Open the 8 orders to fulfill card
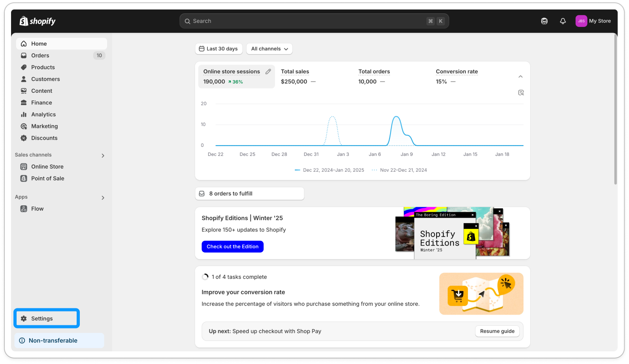This screenshot has width=629, height=364. click(x=250, y=194)
